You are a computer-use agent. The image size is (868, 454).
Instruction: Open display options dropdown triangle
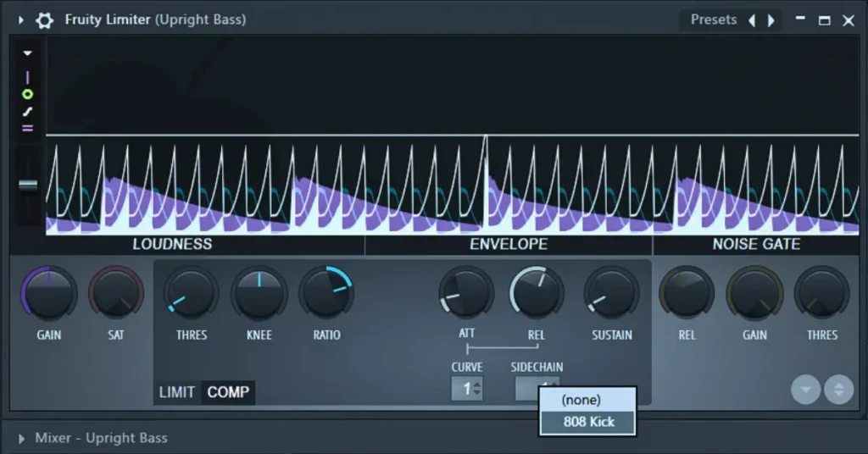click(x=27, y=53)
